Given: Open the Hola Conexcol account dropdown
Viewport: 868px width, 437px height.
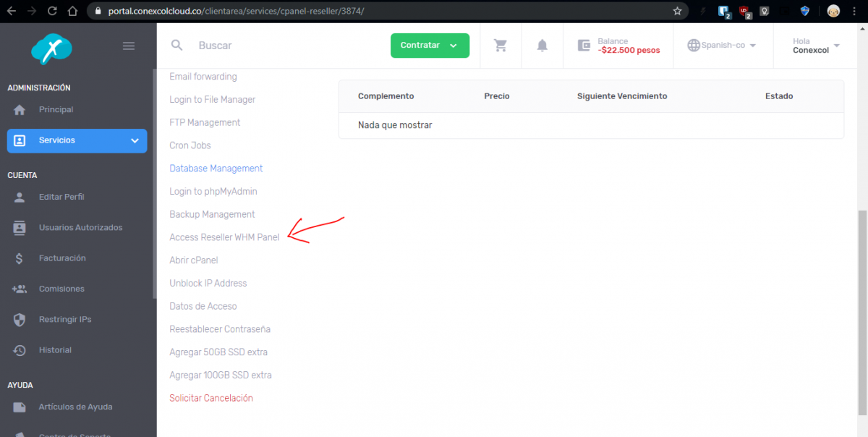Looking at the screenshot, I should point(814,45).
